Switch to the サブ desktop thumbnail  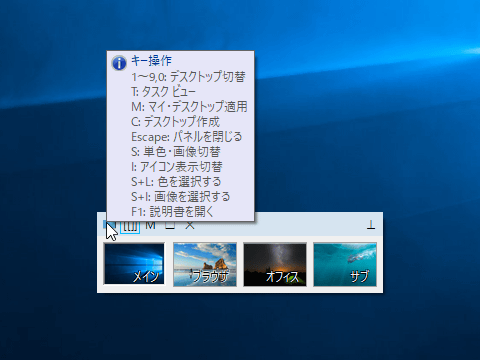point(345,264)
